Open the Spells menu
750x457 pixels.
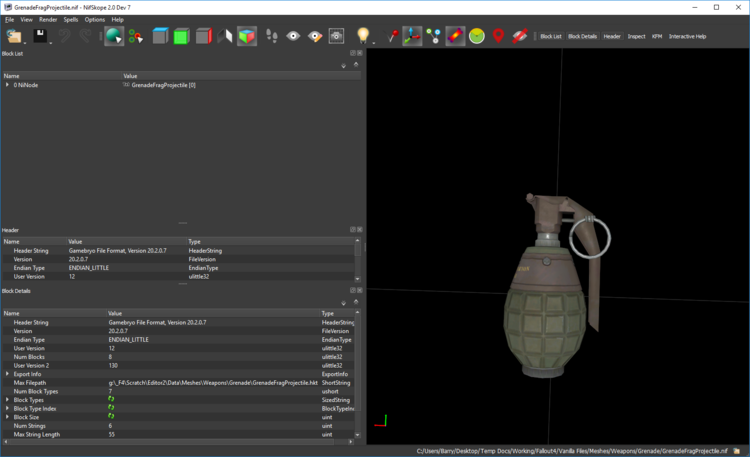coord(71,20)
